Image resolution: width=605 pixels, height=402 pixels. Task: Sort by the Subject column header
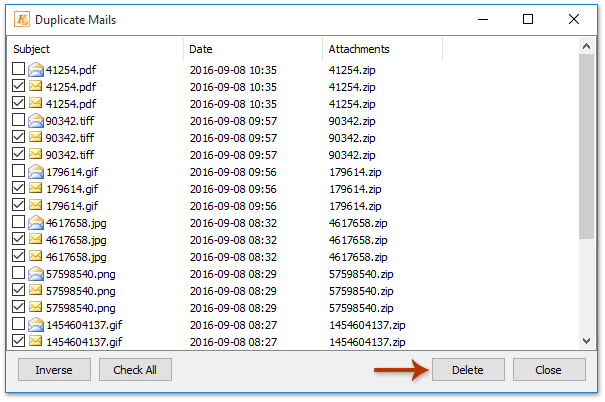pos(95,49)
